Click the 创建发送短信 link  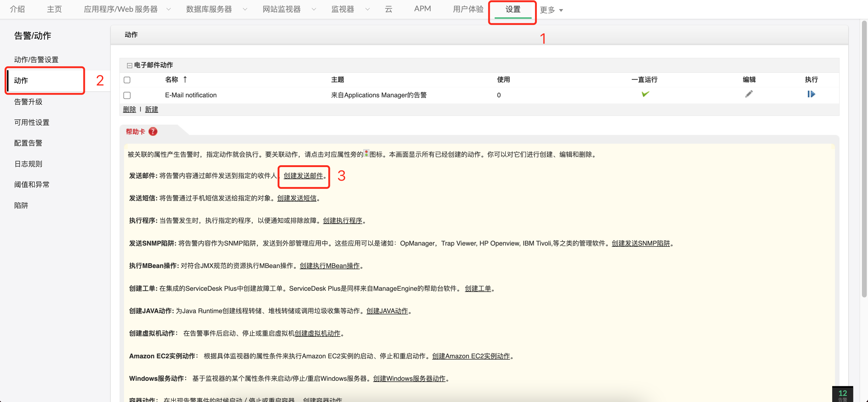point(297,198)
